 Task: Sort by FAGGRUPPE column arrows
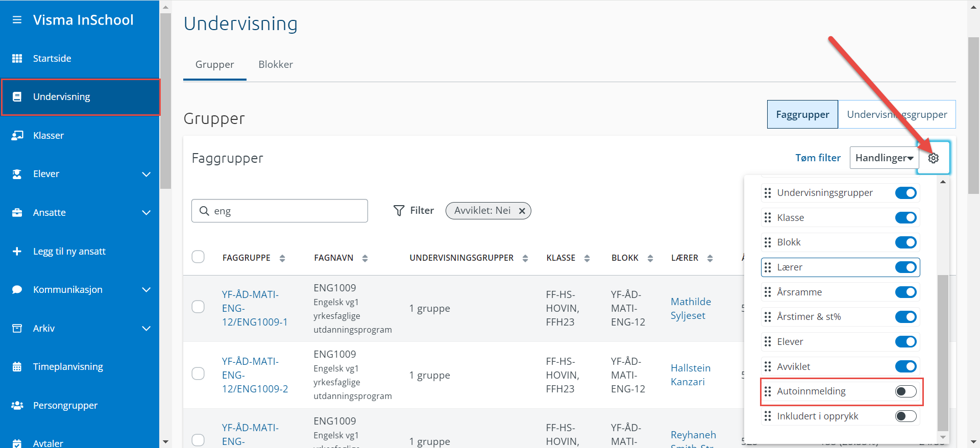(x=282, y=258)
